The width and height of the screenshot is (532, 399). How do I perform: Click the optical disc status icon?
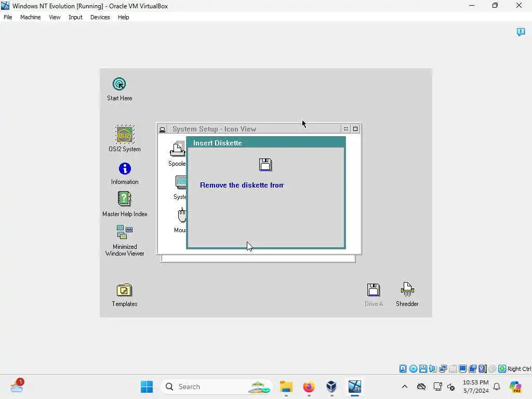413,368
